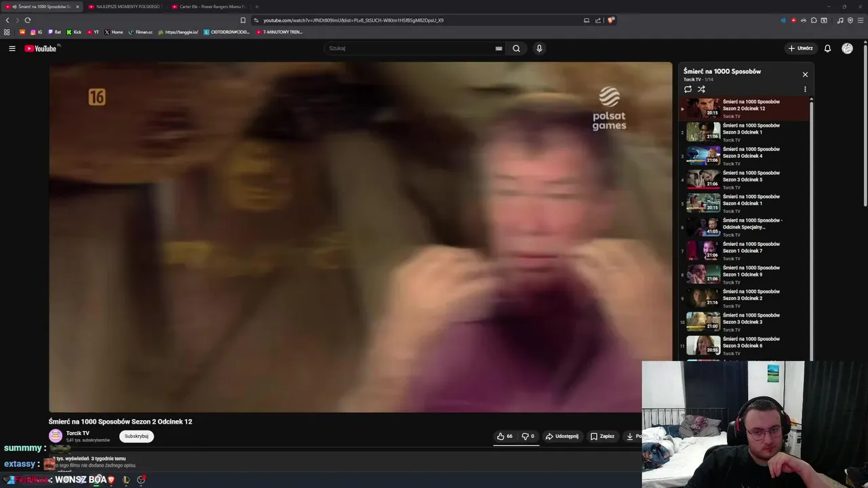Open the browser apps grid icon
The image size is (868, 488).
(7, 32)
